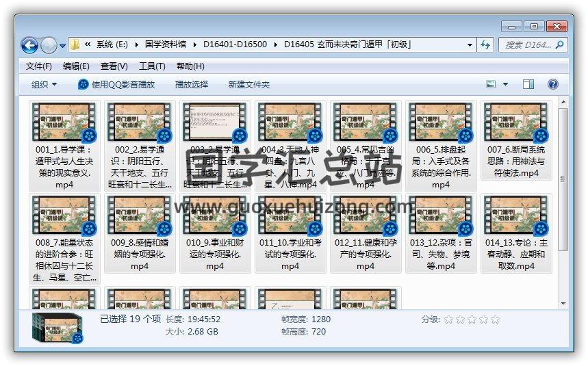Viewport: 588px width, 366px height.
Task: Open the 工具(T) menu
Action: tap(152, 66)
